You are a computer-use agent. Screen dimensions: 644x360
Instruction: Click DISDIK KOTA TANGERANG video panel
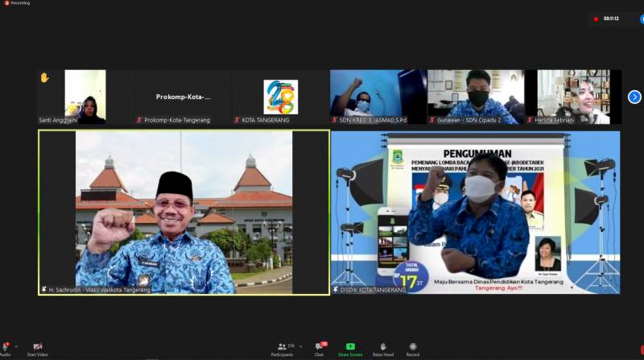(475, 212)
